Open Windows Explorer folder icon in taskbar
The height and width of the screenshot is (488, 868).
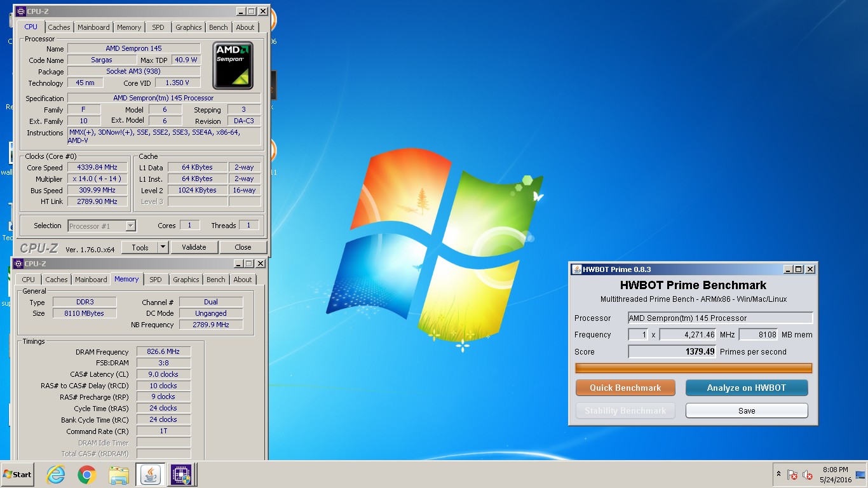pyautogui.click(x=119, y=475)
